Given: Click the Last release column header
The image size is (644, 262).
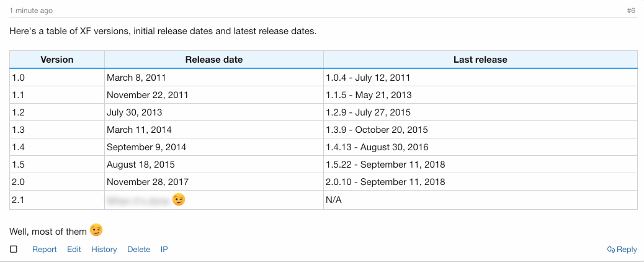Looking at the screenshot, I should click(x=481, y=60).
